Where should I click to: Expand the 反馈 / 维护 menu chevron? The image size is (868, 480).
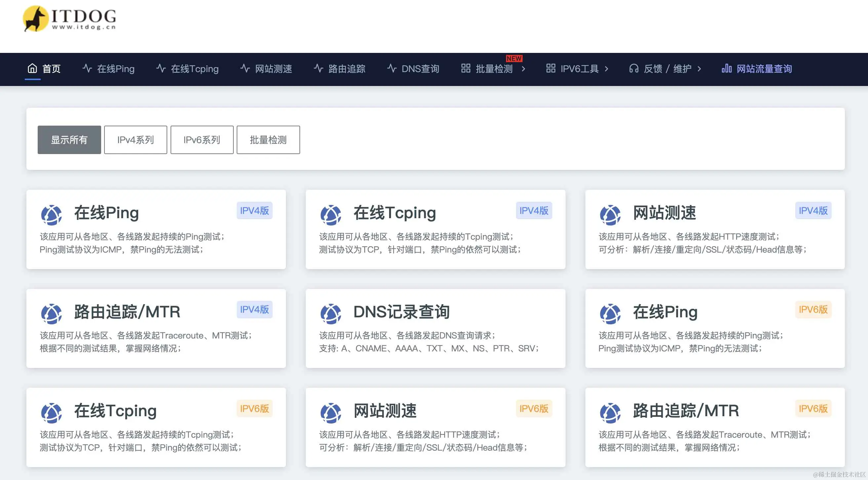[x=699, y=69]
